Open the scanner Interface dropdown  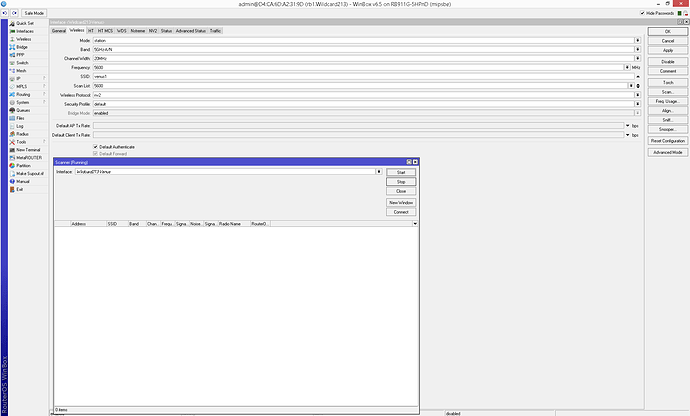point(379,172)
